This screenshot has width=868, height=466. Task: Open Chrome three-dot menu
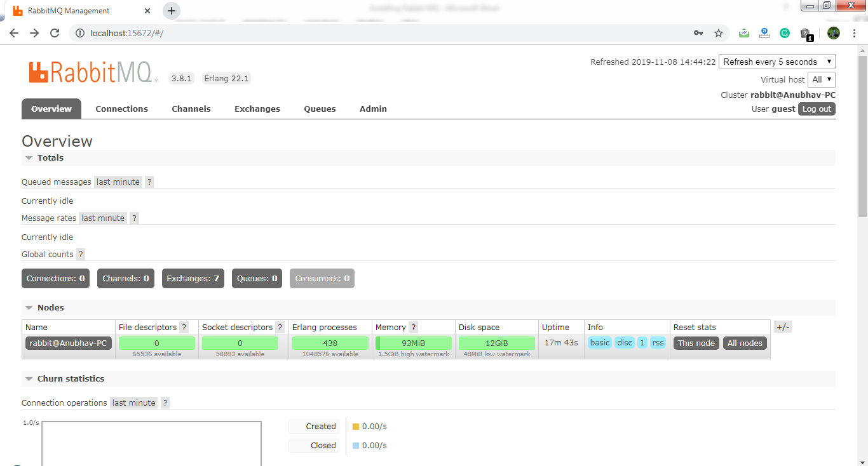coord(855,33)
